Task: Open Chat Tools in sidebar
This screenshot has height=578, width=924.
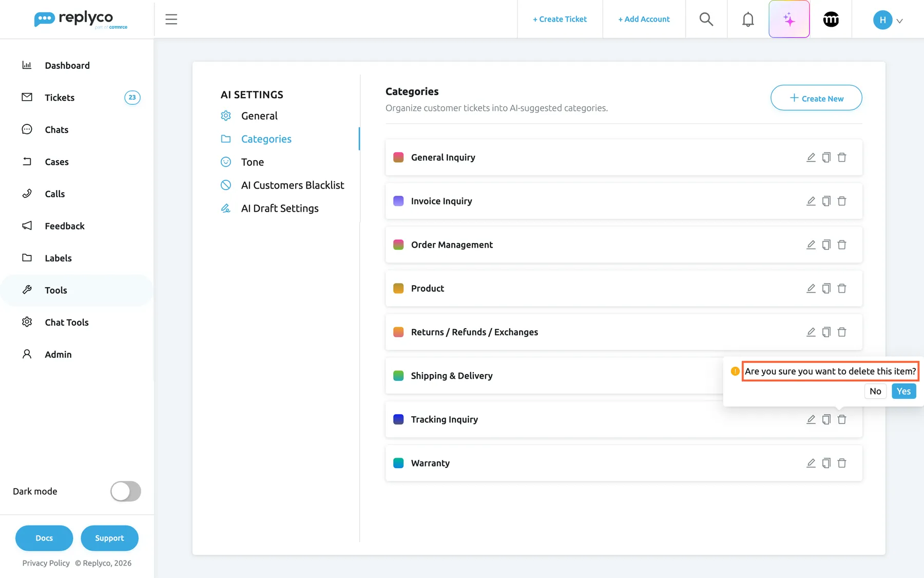Action: [x=77, y=322]
